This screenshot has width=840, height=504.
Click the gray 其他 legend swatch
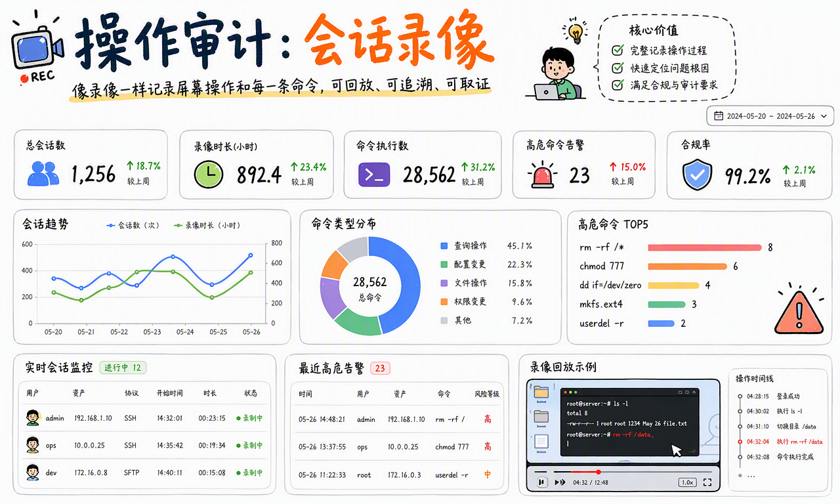[x=444, y=320]
